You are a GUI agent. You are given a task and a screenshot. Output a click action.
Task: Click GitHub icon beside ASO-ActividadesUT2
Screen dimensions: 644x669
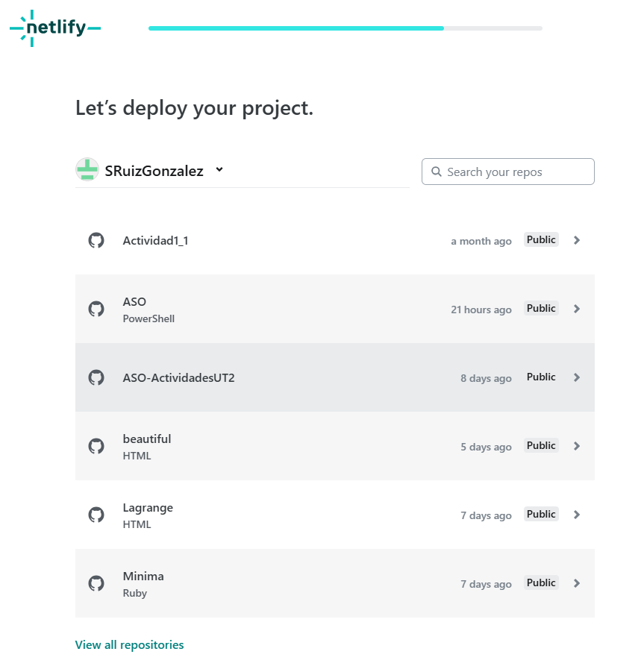pos(96,377)
